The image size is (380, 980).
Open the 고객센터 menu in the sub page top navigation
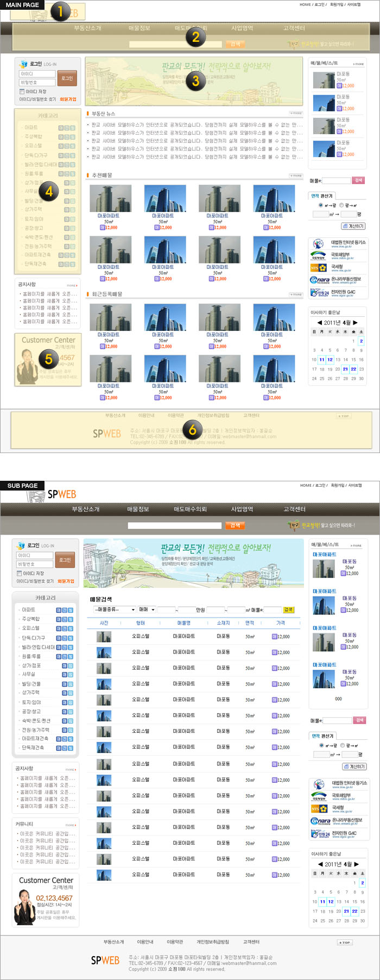(x=294, y=509)
